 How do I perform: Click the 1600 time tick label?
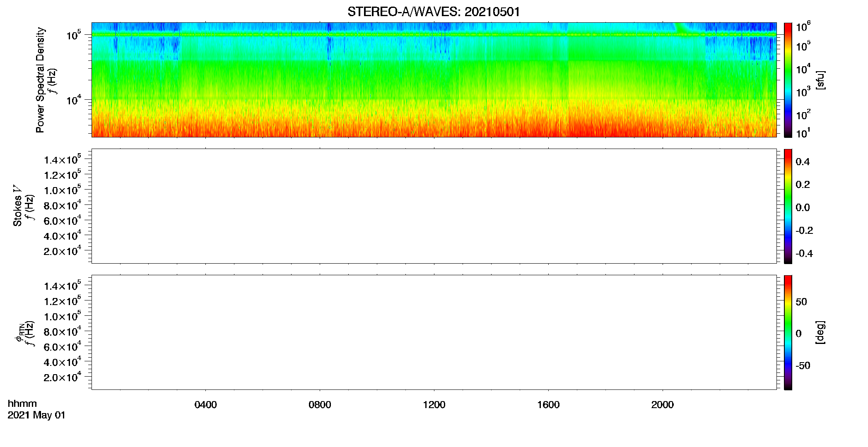(x=548, y=405)
